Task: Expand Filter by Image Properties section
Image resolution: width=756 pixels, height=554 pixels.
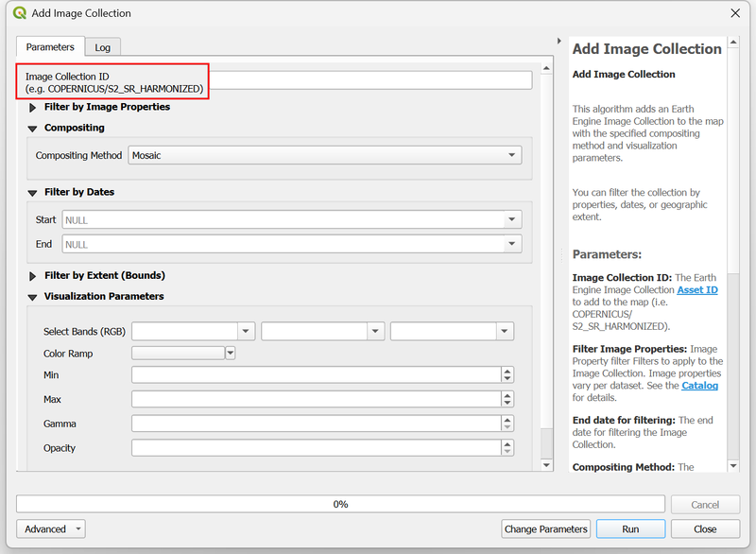Action: point(33,108)
